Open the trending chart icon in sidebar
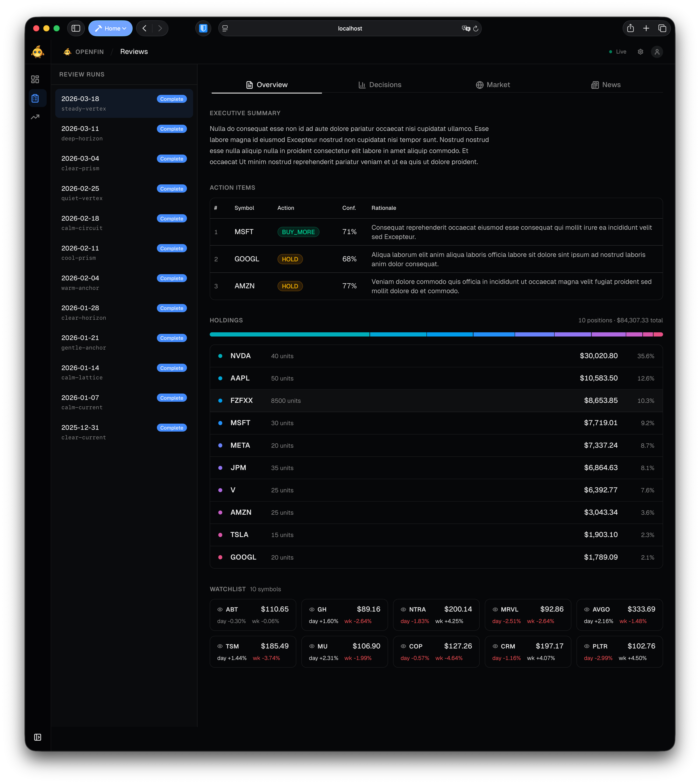 [35, 117]
